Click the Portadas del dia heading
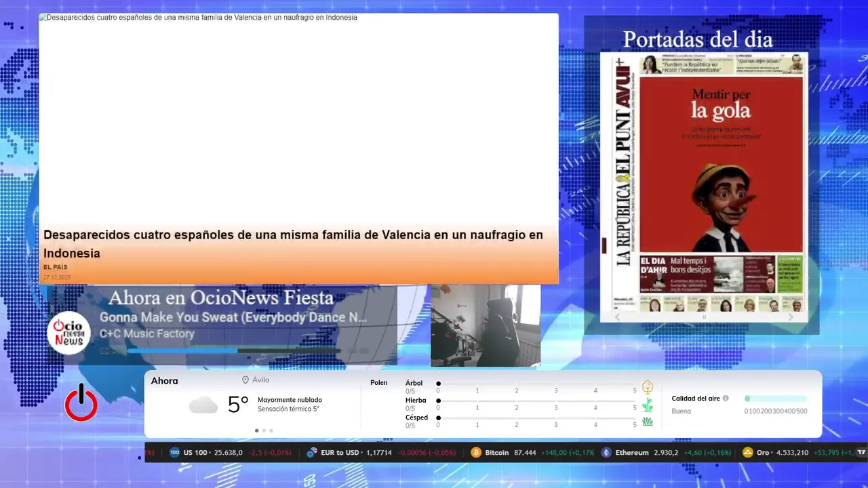 698,39
